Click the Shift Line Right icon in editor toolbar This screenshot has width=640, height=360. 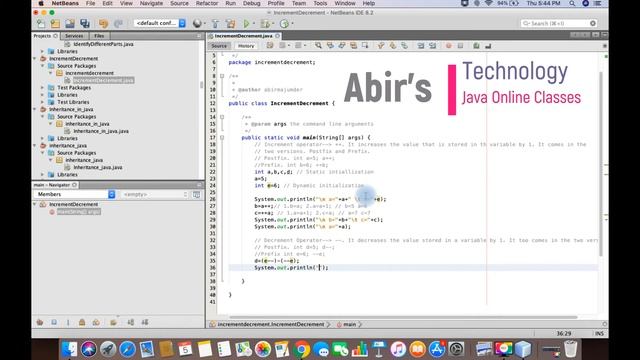pos(433,46)
